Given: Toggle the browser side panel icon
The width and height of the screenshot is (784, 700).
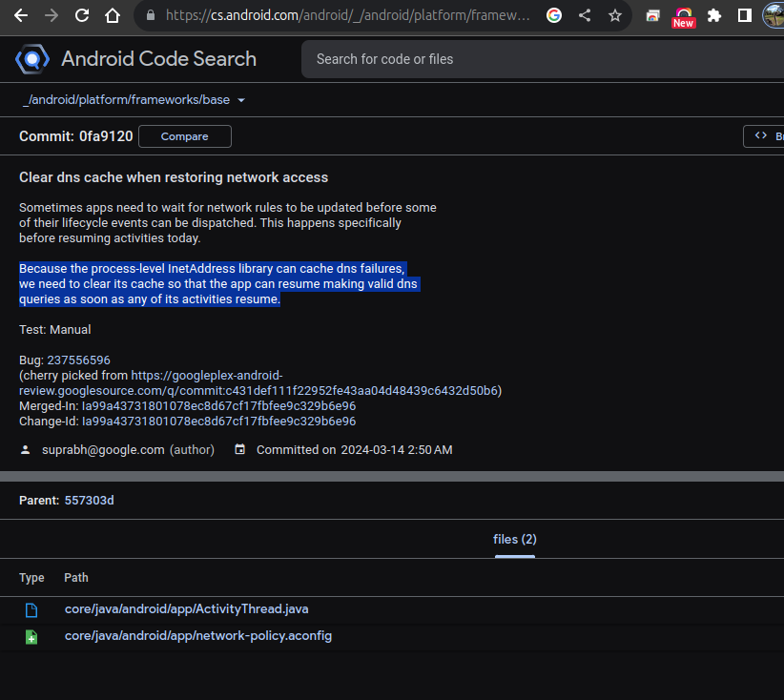Looking at the screenshot, I should coord(745,15).
